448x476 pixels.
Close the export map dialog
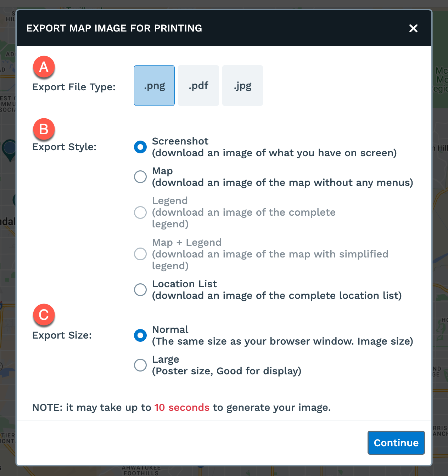413,28
